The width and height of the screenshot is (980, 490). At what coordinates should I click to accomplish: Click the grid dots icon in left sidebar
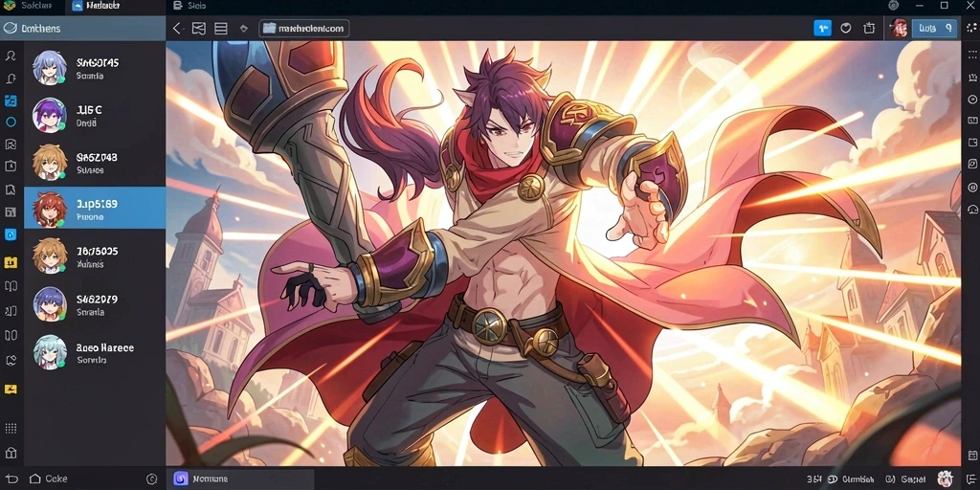click(11, 428)
